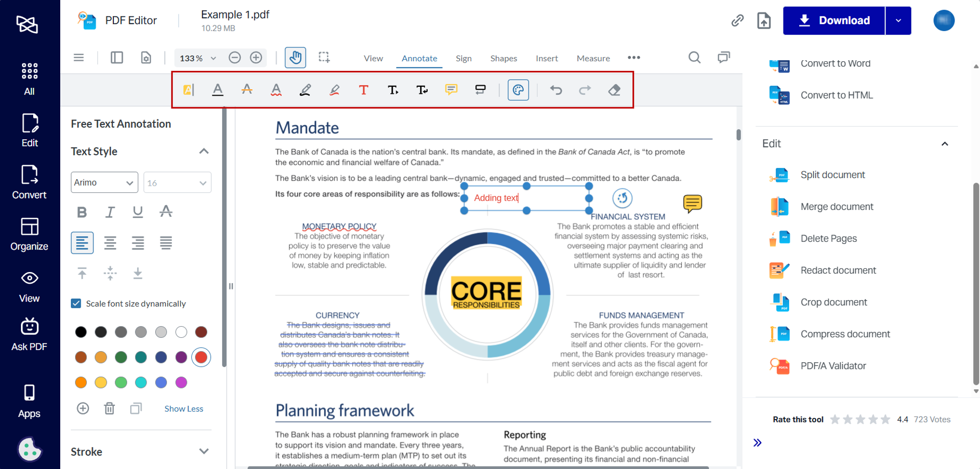
Task: Toggle strikethrough text formatting
Action: coord(166,212)
